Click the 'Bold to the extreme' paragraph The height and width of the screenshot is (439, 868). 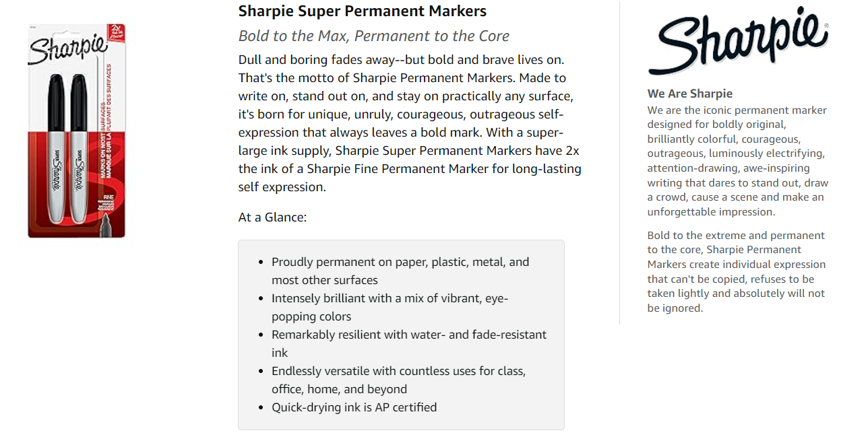coord(737,271)
